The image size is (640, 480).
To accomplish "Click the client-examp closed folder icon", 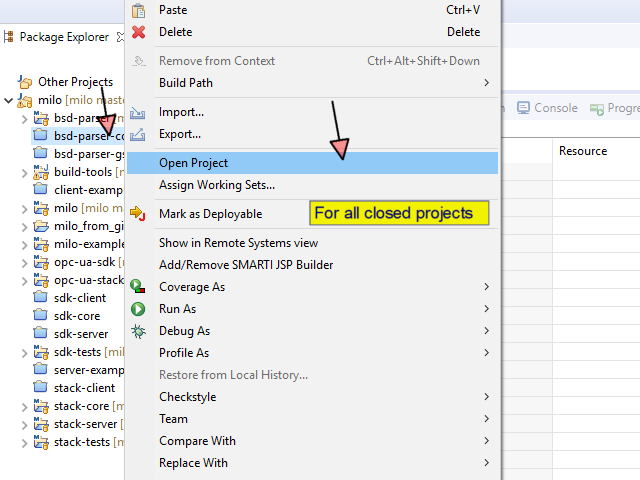I will pos(40,189).
